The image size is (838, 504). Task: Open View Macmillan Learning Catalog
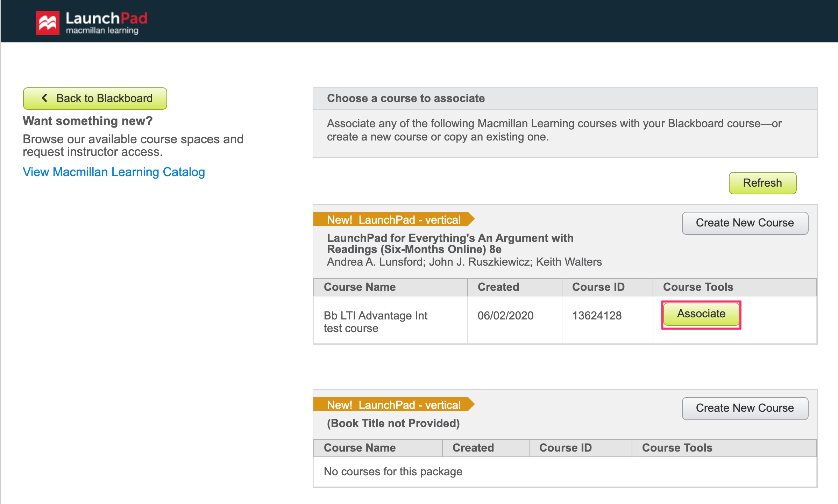click(113, 172)
